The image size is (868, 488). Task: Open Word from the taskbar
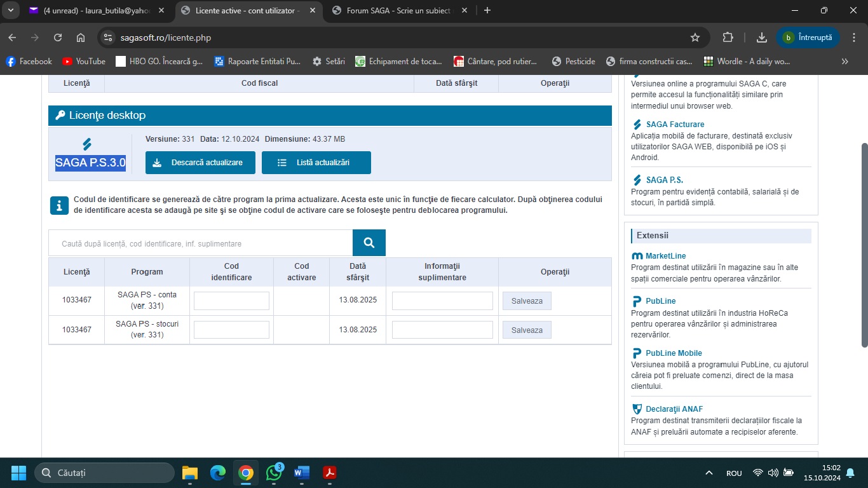click(302, 473)
